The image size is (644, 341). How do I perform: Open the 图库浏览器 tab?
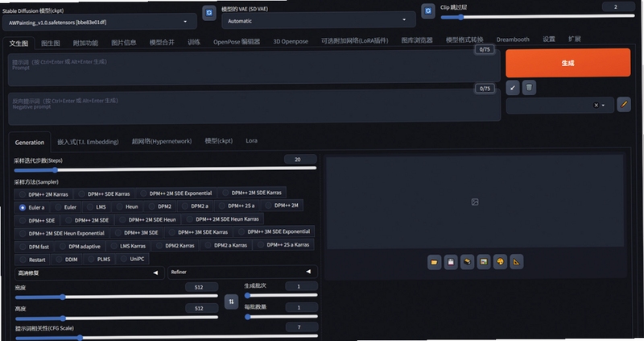[417, 40]
